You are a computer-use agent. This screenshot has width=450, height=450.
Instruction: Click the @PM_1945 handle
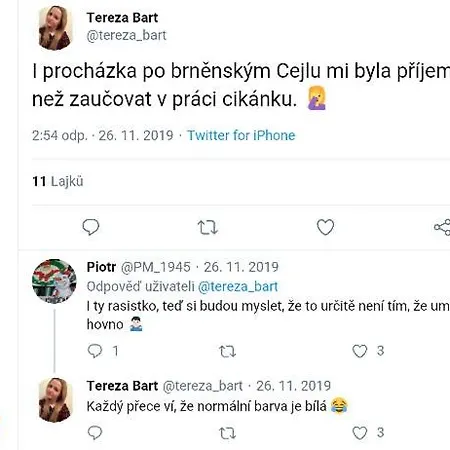pyautogui.click(x=156, y=267)
